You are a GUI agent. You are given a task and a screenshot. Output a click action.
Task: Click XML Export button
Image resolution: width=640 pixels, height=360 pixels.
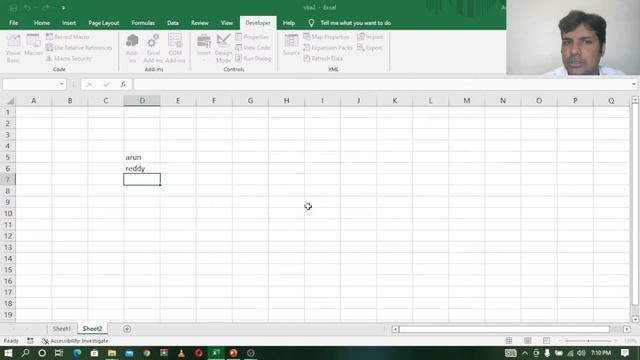pos(370,48)
